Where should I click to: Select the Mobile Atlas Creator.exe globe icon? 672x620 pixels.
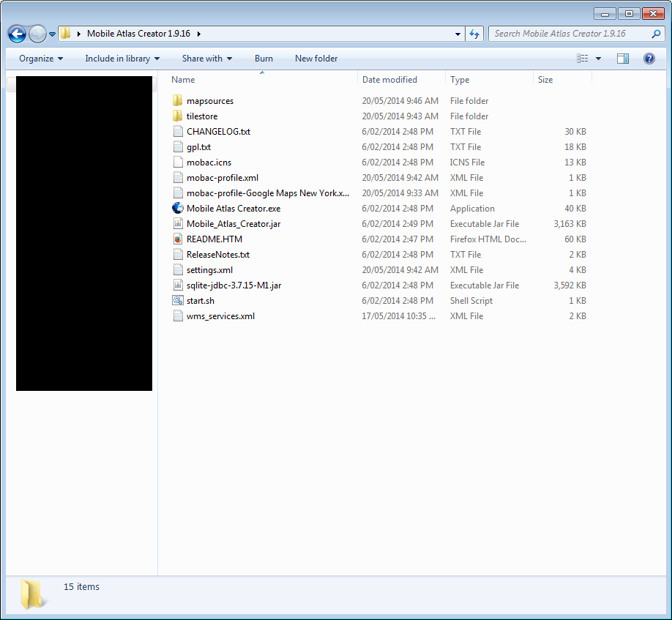point(178,208)
